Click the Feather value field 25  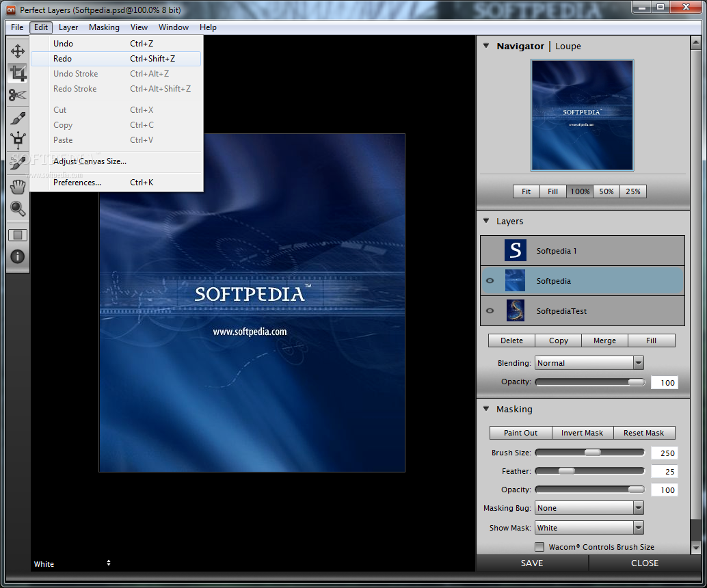pos(664,472)
